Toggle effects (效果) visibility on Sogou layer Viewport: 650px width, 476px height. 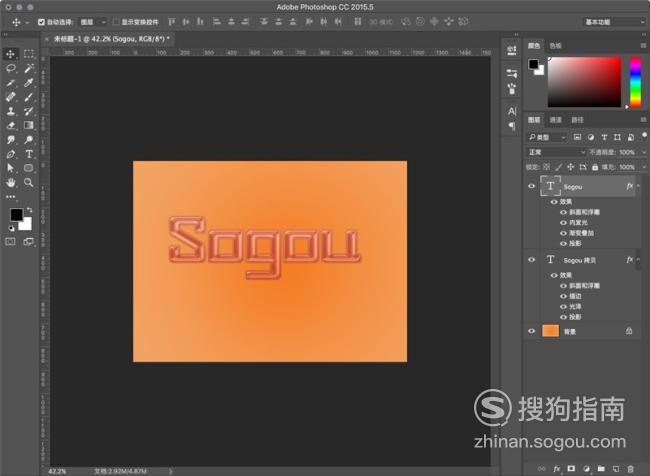(x=554, y=202)
